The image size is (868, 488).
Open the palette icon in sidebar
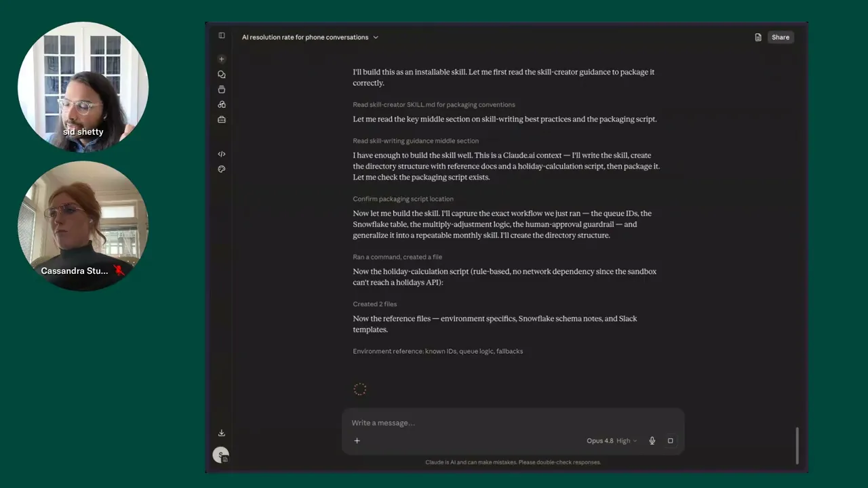(222, 169)
